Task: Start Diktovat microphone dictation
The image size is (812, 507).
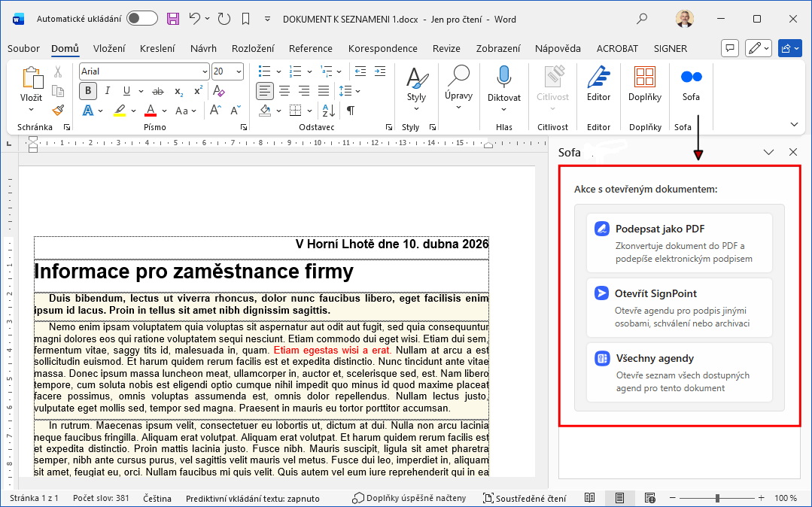Action: click(x=503, y=83)
